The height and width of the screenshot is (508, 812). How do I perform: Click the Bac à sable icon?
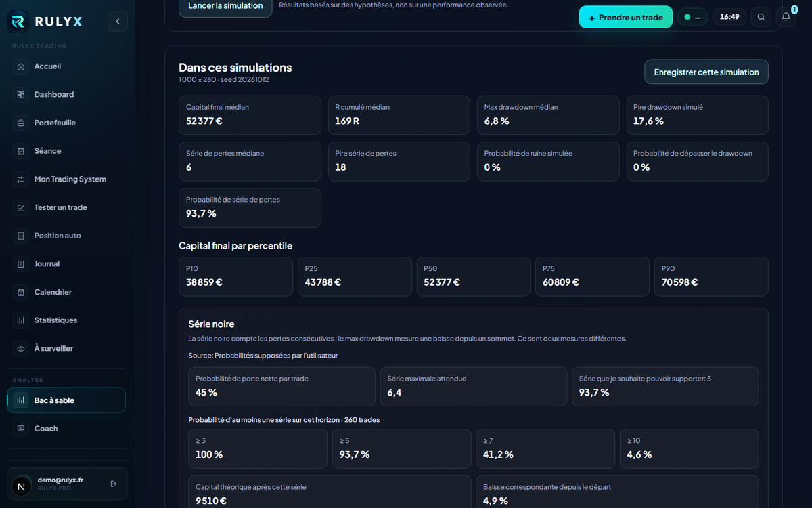[21, 400]
